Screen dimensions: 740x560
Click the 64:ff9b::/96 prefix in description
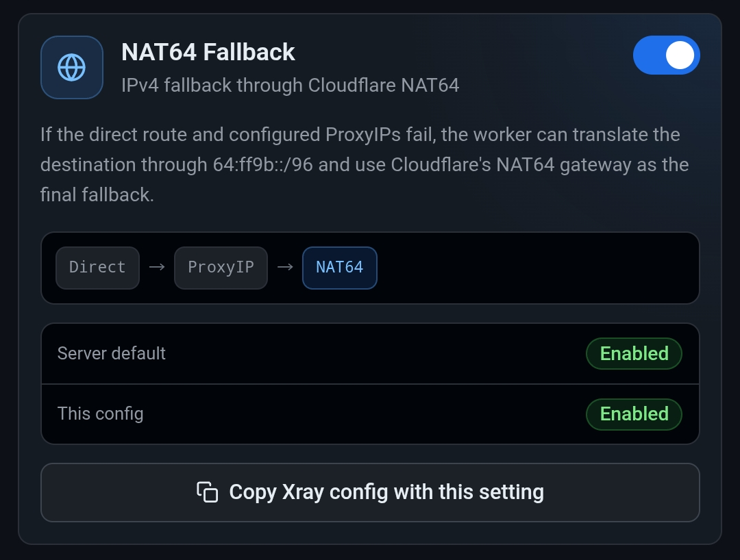click(x=263, y=165)
